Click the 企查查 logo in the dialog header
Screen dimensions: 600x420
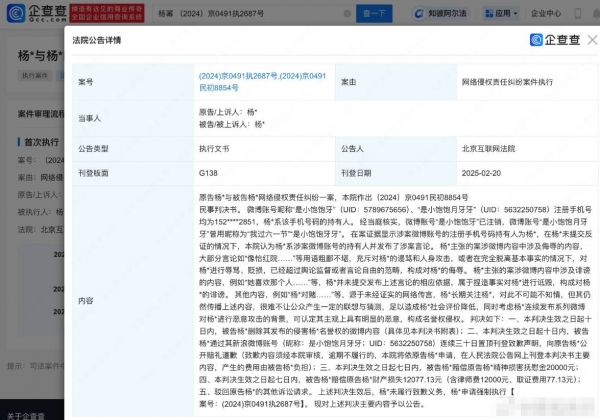[x=558, y=40]
